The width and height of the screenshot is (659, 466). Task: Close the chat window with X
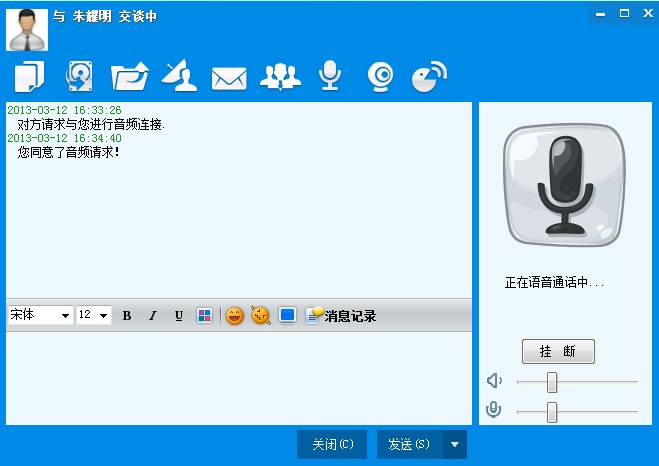648,13
